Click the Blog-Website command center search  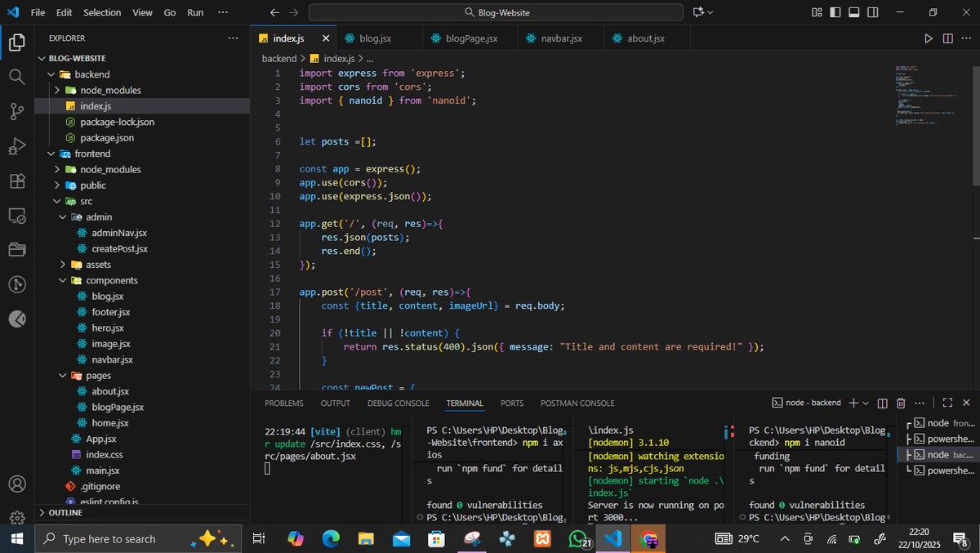496,12
